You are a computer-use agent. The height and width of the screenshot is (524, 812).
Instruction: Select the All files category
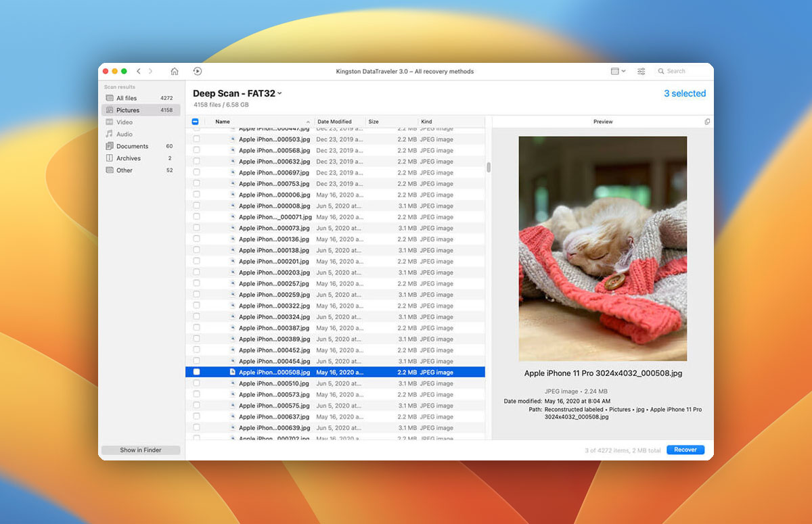coord(141,98)
